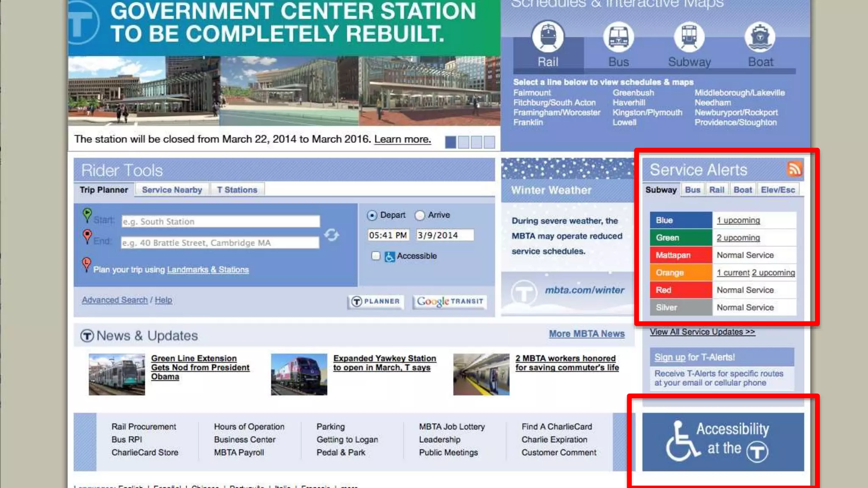Select the Arrive radio button
Viewport: 868px width, 488px height.
[420, 215]
